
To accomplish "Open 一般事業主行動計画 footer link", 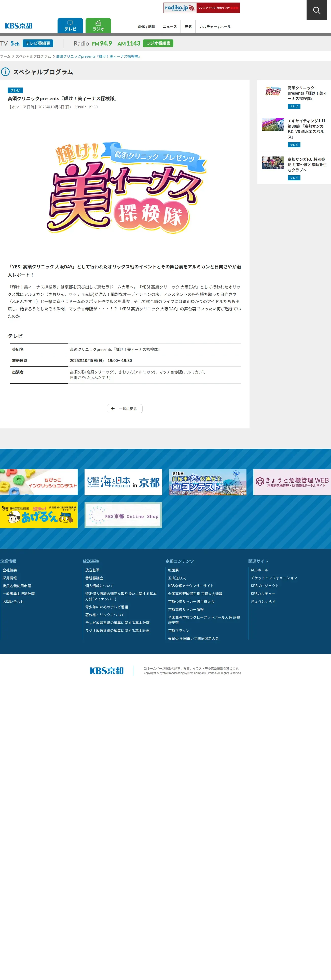I will [19, 594].
